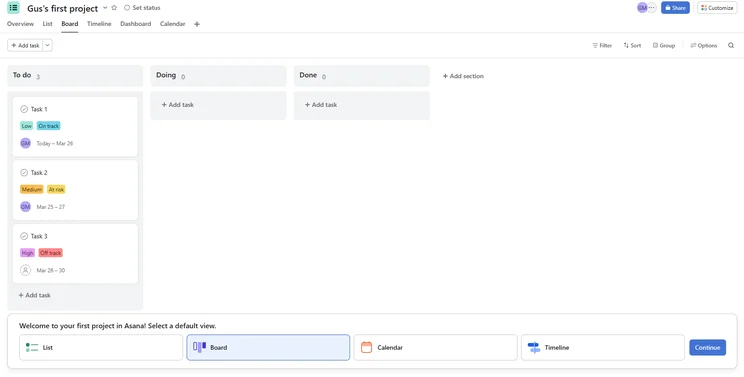Open the Dashboard tab
The height and width of the screenshot is (377, 744).
point(136,24)
